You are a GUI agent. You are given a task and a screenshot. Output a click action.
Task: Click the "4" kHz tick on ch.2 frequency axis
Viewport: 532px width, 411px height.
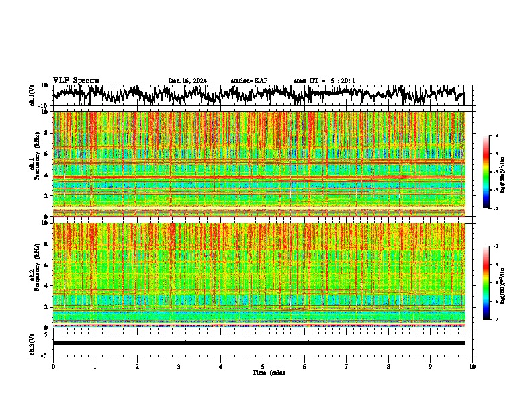(x=47, y=286)
